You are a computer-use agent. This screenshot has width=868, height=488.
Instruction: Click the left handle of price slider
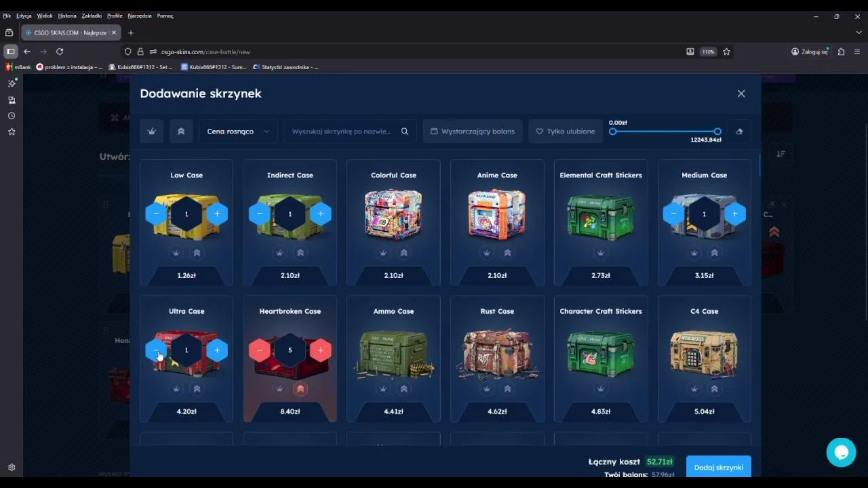pyautogui.click(x=613, y=131)
